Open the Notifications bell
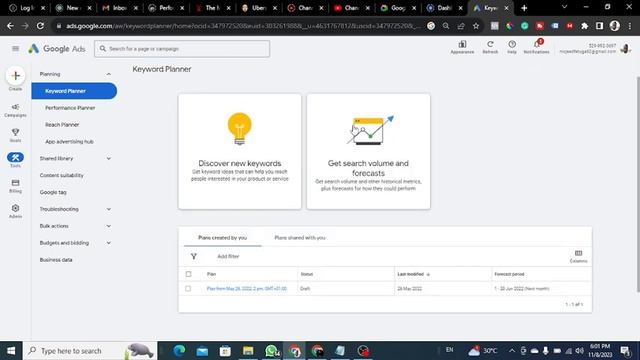Image resolution: width=640 pixels, height=360 pixels. pyautogui.click(x=536, y=47)
